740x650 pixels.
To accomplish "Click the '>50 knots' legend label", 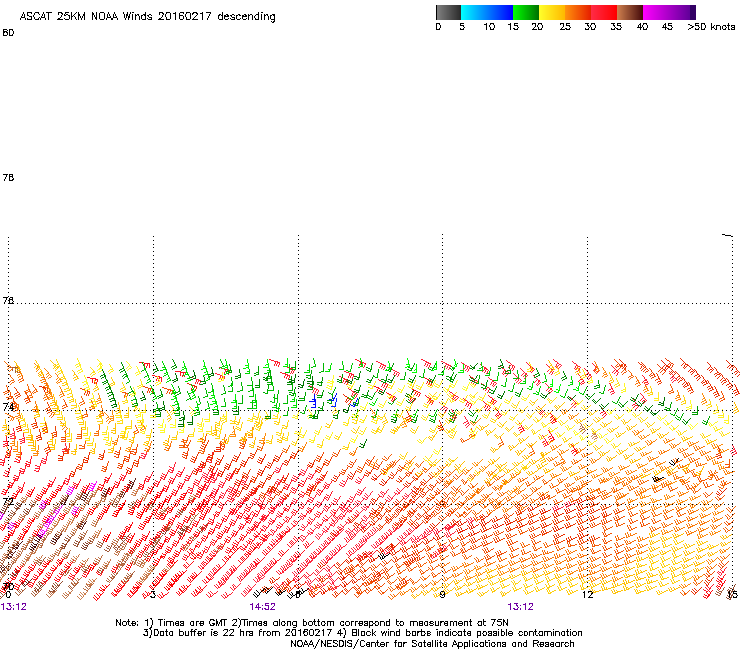I will (x=711, y=27).
